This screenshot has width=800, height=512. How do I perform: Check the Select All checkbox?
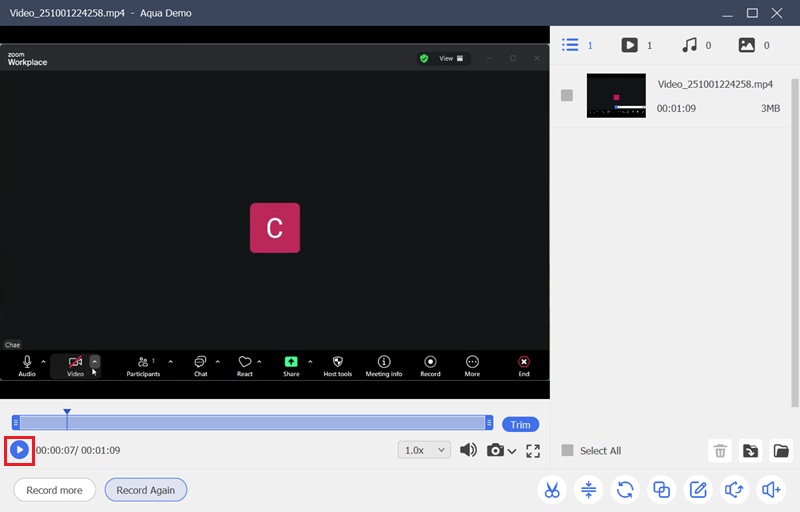567,451
